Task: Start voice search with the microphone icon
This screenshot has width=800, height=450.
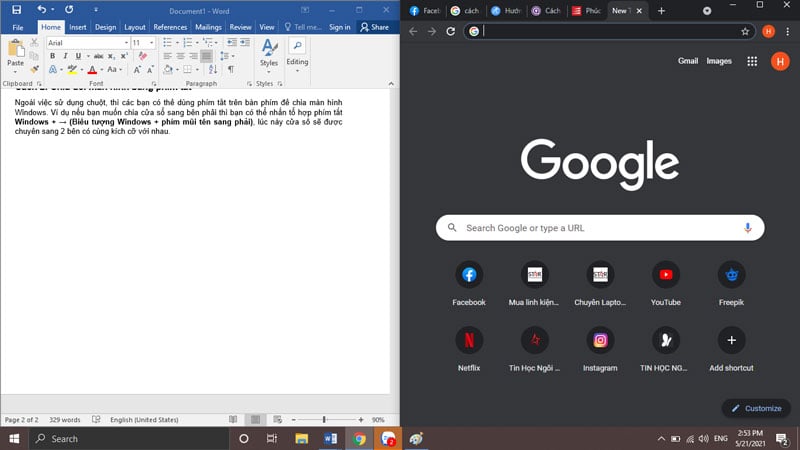Action: click(x=747, y=228)
